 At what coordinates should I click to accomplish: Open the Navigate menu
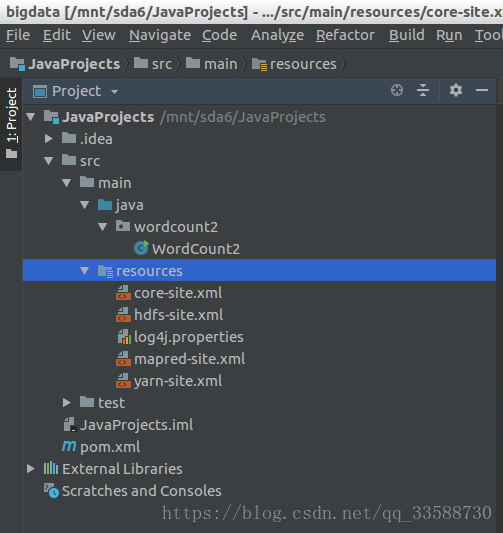(160, 35)
